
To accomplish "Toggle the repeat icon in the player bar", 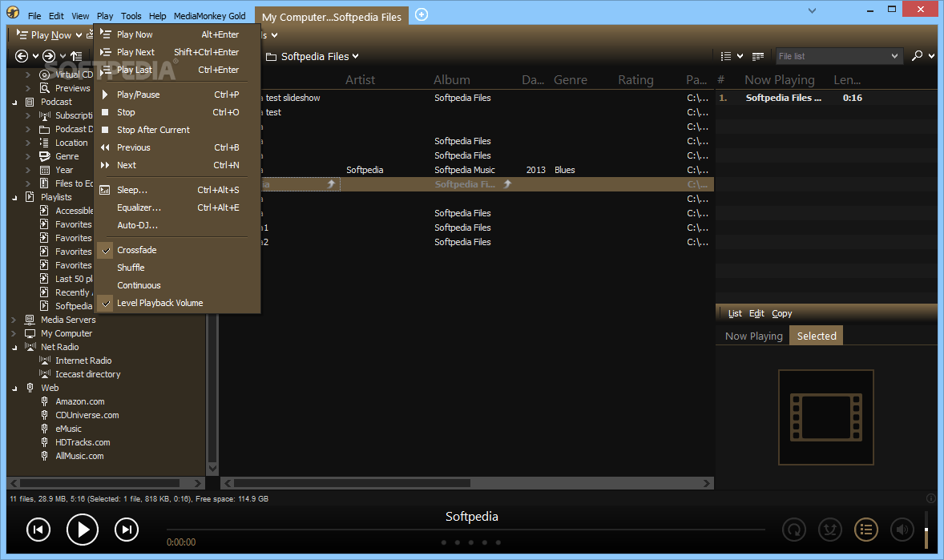I will pyautogui.click(x=794, y=530).
